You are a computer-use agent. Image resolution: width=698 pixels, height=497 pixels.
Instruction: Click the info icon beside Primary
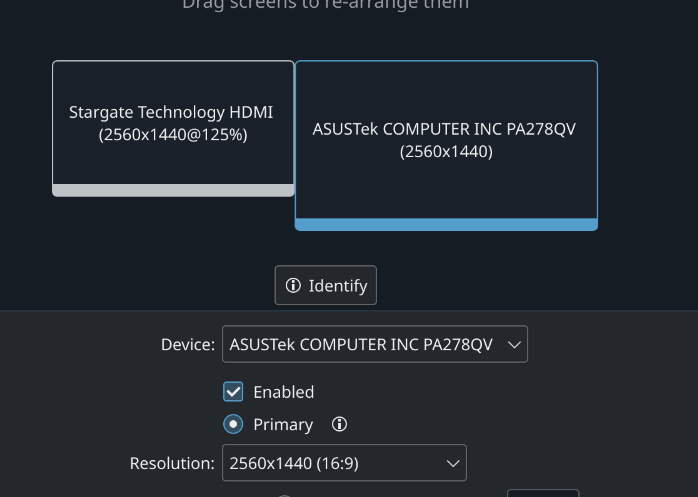coord(339,424)
